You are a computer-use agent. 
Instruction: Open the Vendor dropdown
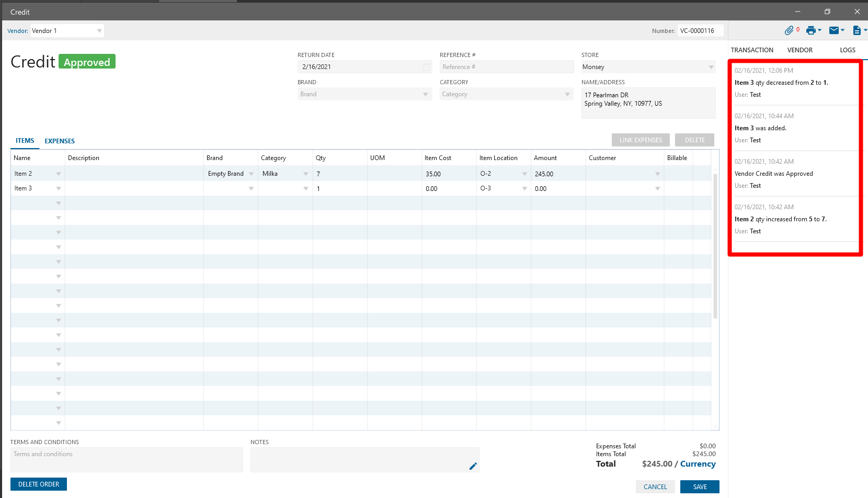(x=99, y=31)
